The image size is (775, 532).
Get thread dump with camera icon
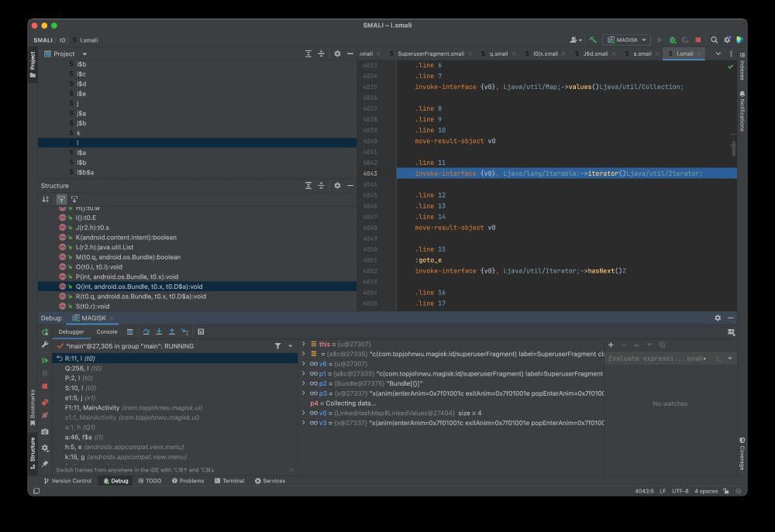pyautogui.click(x=45, y=432)
